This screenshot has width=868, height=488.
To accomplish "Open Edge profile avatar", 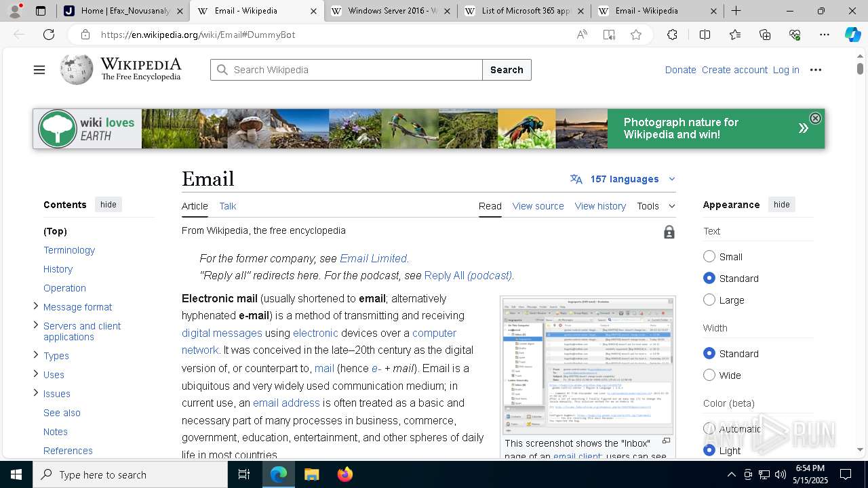I will pos(15,11).
